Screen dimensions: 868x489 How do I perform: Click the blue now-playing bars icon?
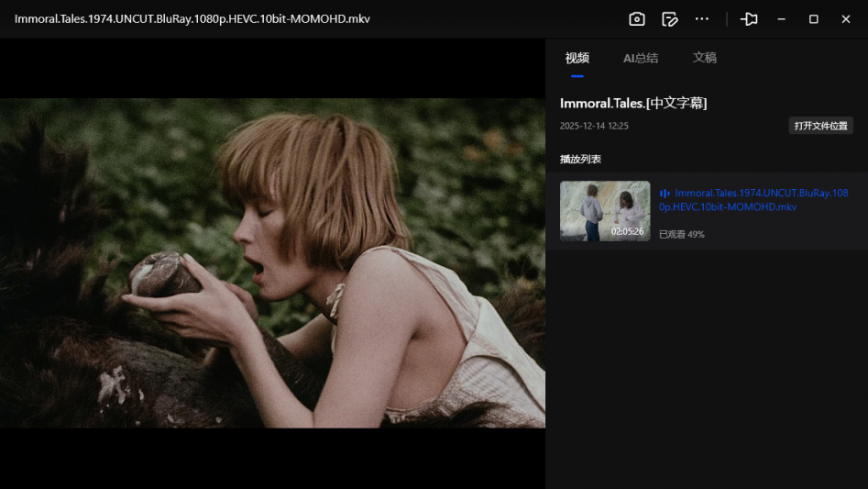665,194
